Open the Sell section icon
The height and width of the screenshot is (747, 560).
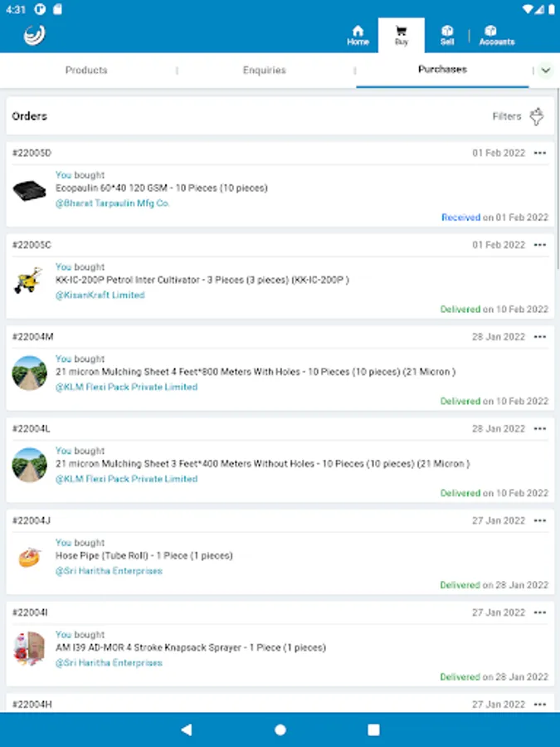(446, 36)
